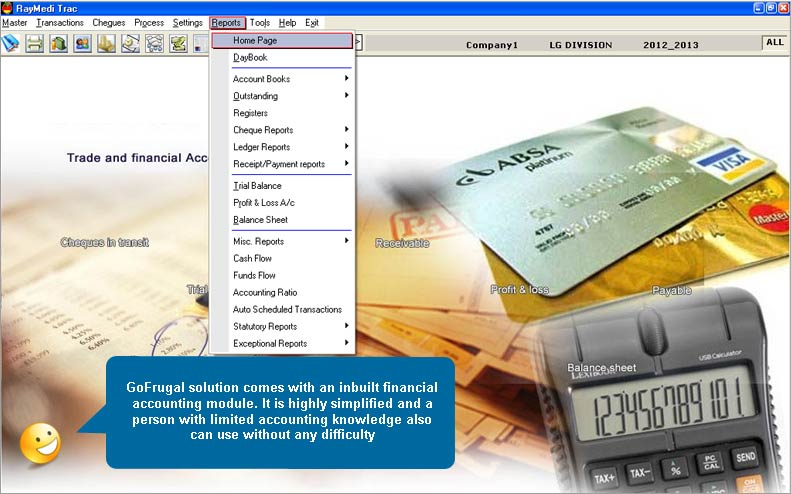Click the 2012_2013 financial year label

pos(671,45)
